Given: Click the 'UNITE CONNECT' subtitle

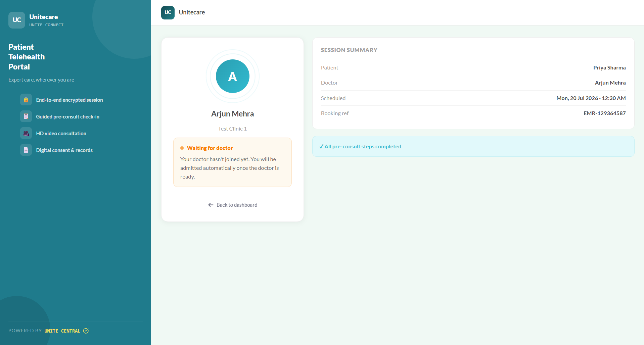Looking at the screenshot, I should coord(46,25).
